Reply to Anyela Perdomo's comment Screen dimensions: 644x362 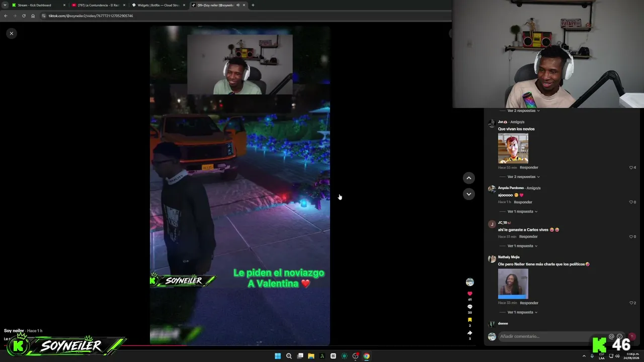(523, 202)
